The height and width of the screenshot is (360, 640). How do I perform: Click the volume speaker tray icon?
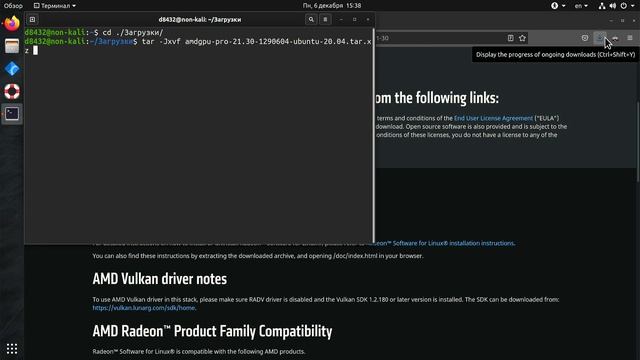(x=613, y=6)
